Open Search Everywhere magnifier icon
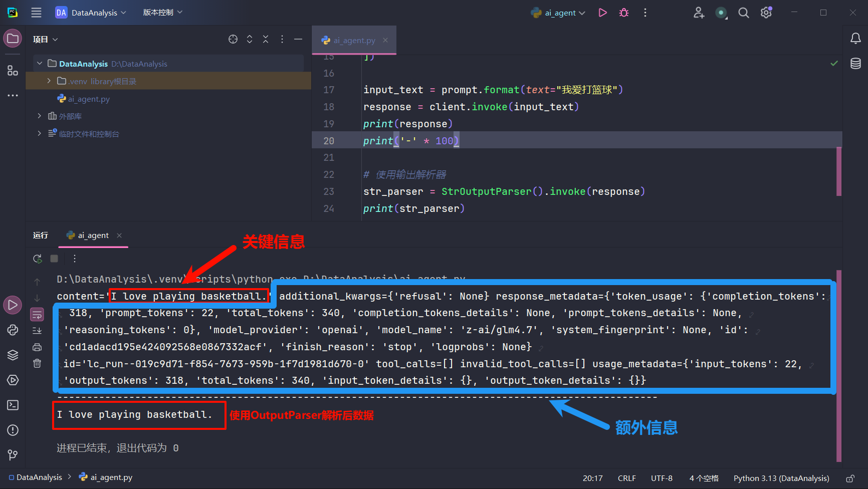This screenshot has width=868, height=489. point(744,13)
